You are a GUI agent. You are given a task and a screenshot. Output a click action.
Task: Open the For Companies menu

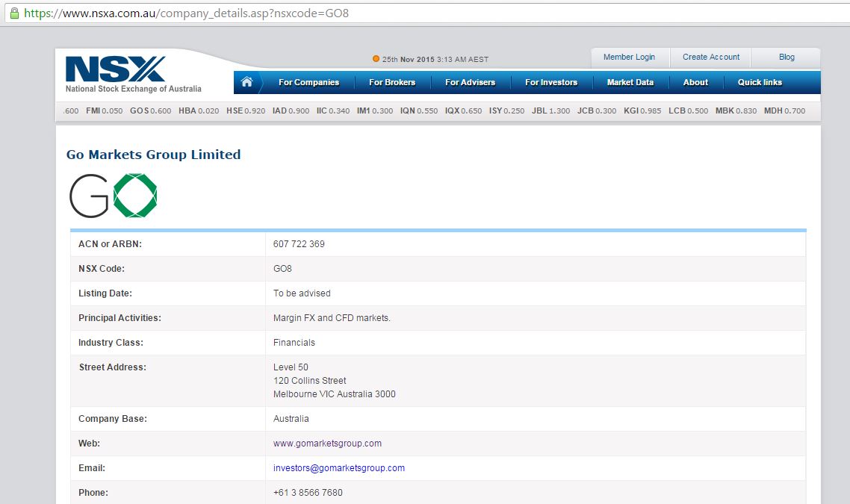[308, 82]
